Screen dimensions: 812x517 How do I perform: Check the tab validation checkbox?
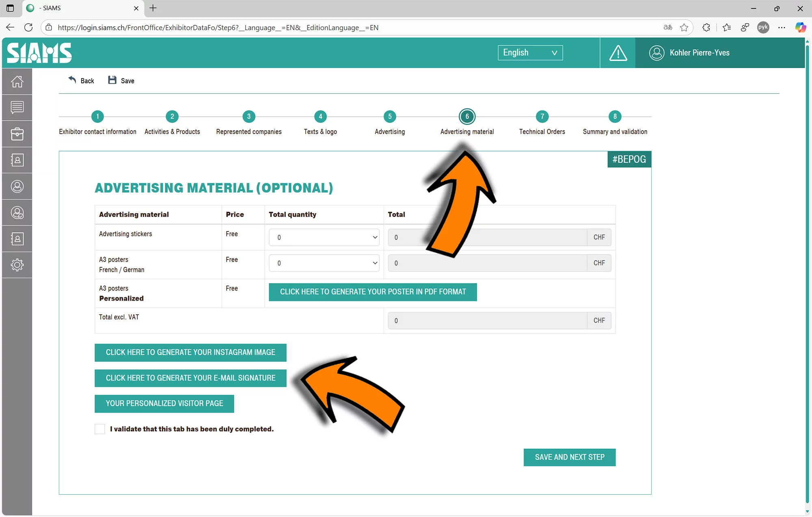pos(100,429)
